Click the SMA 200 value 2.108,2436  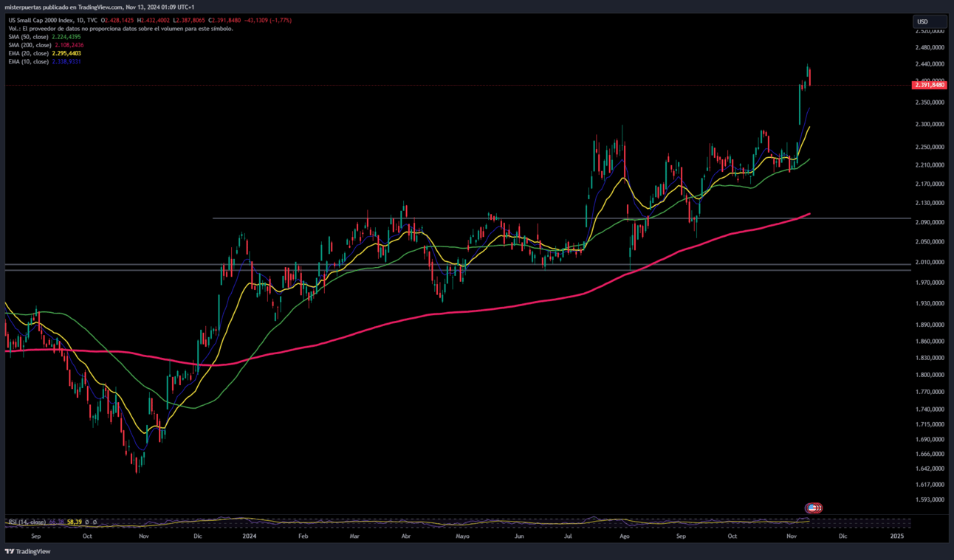[x=69, y=45]
